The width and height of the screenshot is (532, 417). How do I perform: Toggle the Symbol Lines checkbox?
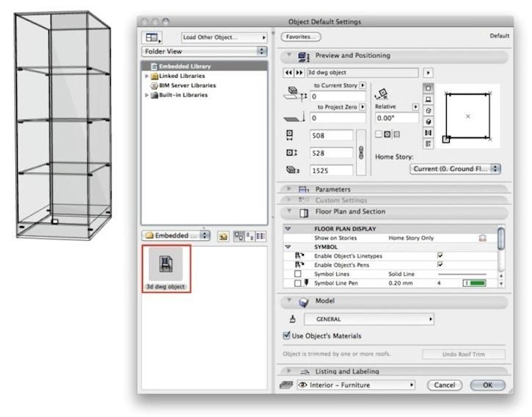pyautogui.click(x=298, y=274)
